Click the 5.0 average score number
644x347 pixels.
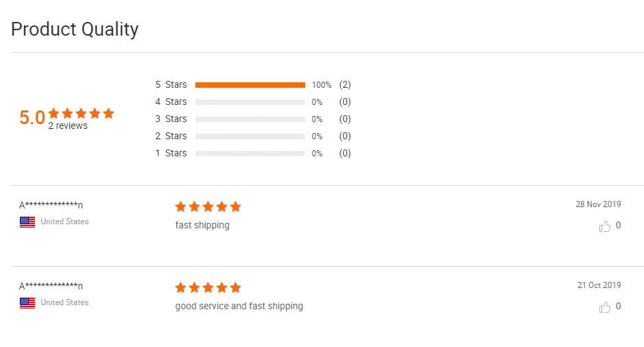coord(32,118)
